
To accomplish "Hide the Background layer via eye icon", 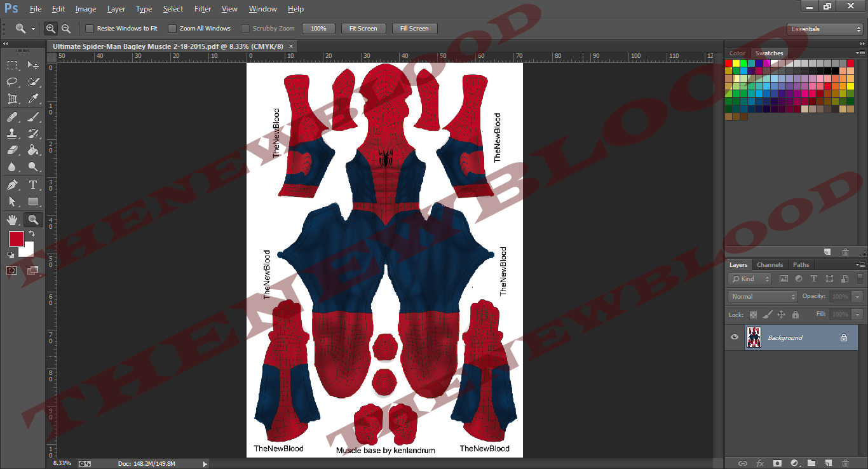I will point(735,337).
